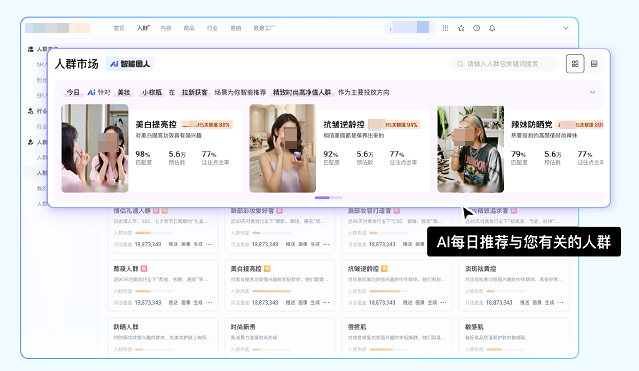
Task: Click 画像 on 美白提亮控 card
Action: 302,303
